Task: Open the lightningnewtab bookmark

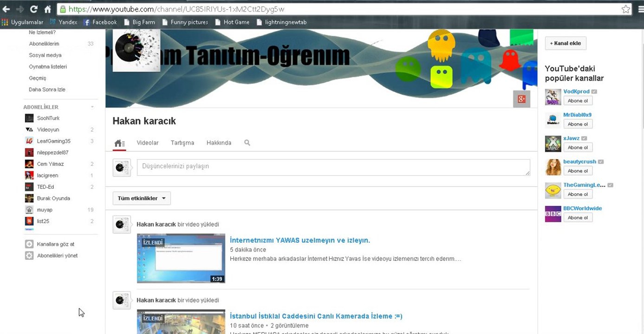Action: point(281,22)
